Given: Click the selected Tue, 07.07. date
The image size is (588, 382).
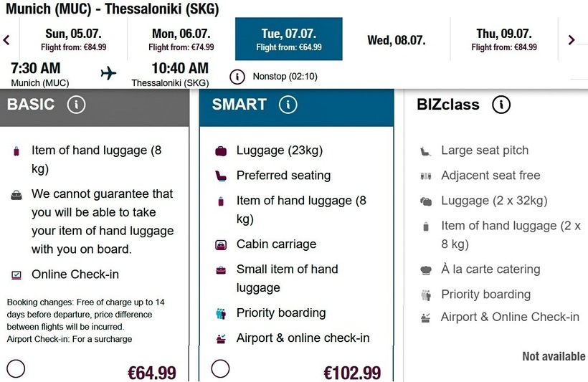Looking at the screenshot, I should [289, 39].
